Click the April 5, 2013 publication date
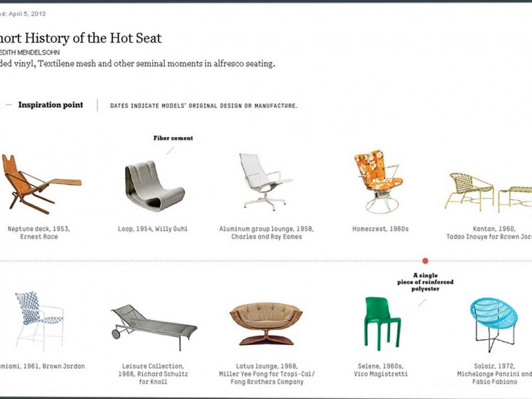 [x=25, y=13]
